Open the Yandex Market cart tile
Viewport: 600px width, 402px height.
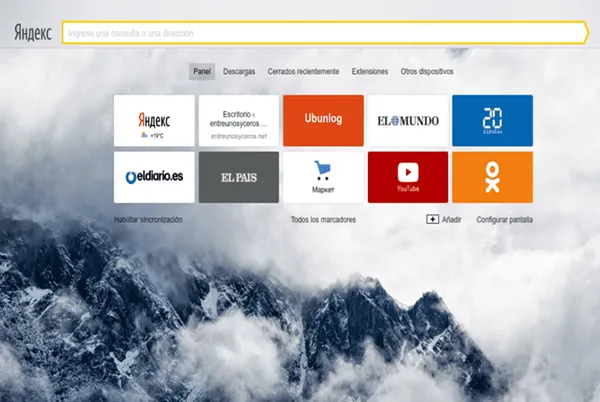pyautogui.click(x=323, y=177)
